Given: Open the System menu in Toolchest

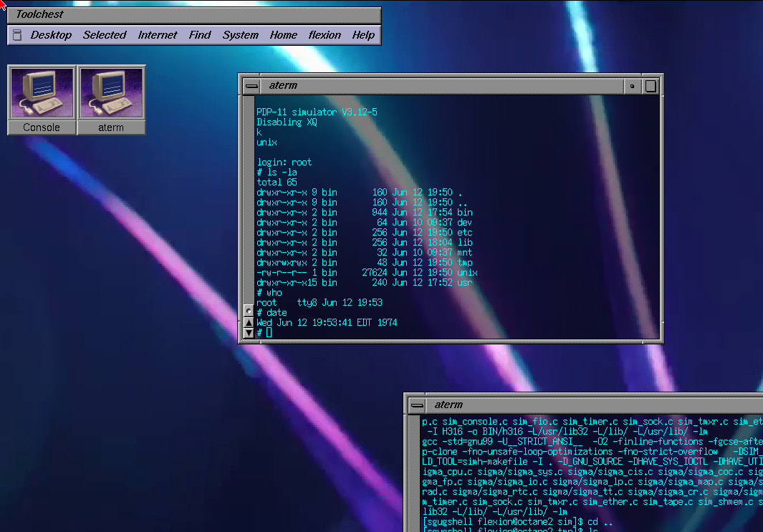Looking at the screenshot, I should pyautogui.click(x=240, y=35).
